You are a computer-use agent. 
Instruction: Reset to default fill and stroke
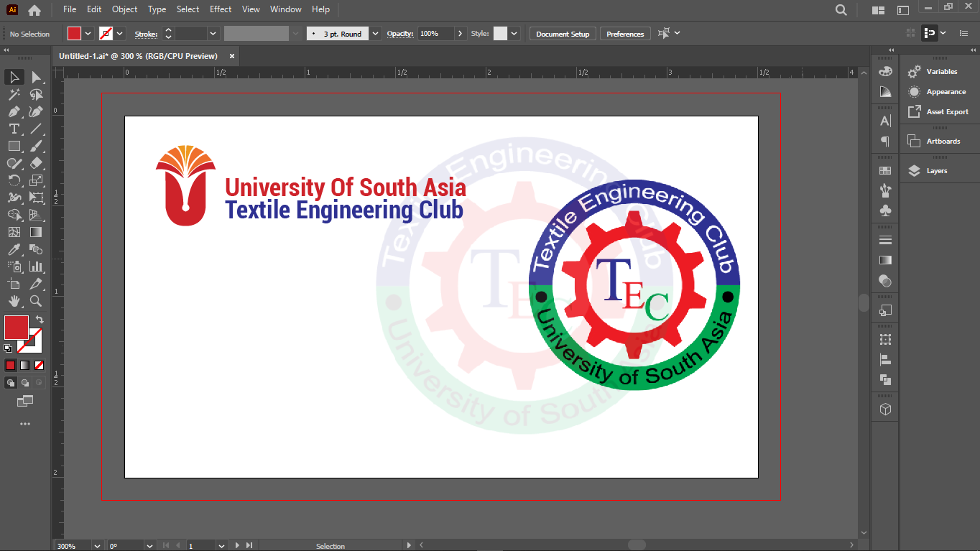pos(8,348)
